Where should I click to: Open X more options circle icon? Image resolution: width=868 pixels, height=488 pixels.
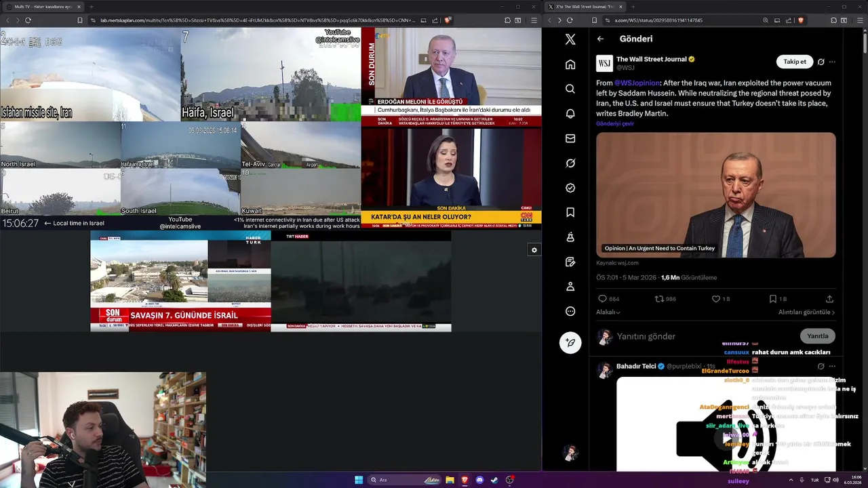(x=570, y=311)
